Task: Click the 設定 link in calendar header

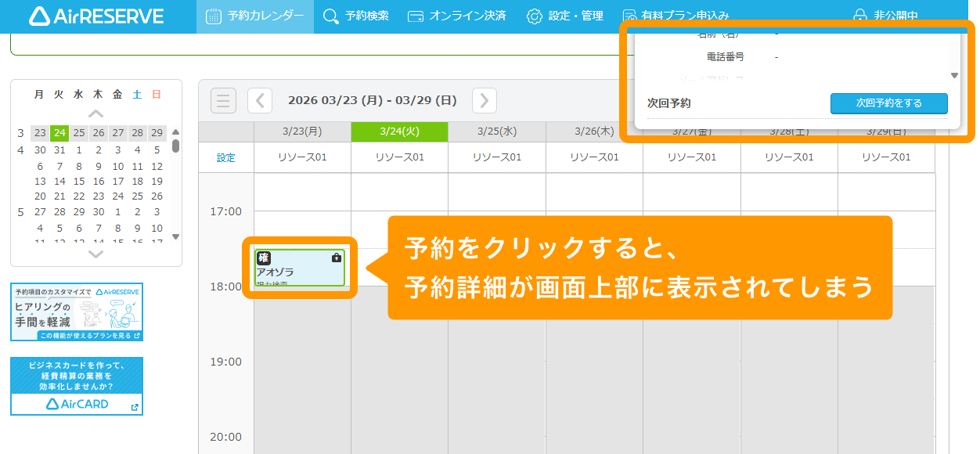Action: pyautogui.click(x=225, y=157)
